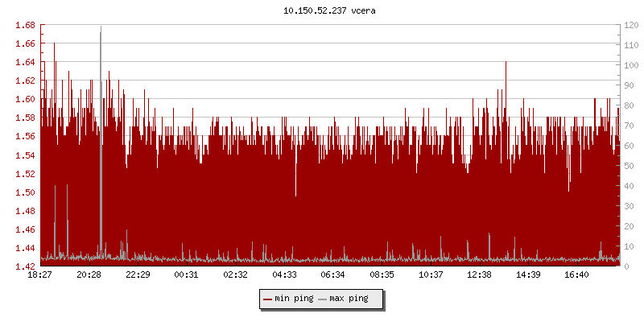Image resolution: width=644 pixels, height=322 pixels.
Task: Click the 1.42 label on left axis
Action: 25,266
